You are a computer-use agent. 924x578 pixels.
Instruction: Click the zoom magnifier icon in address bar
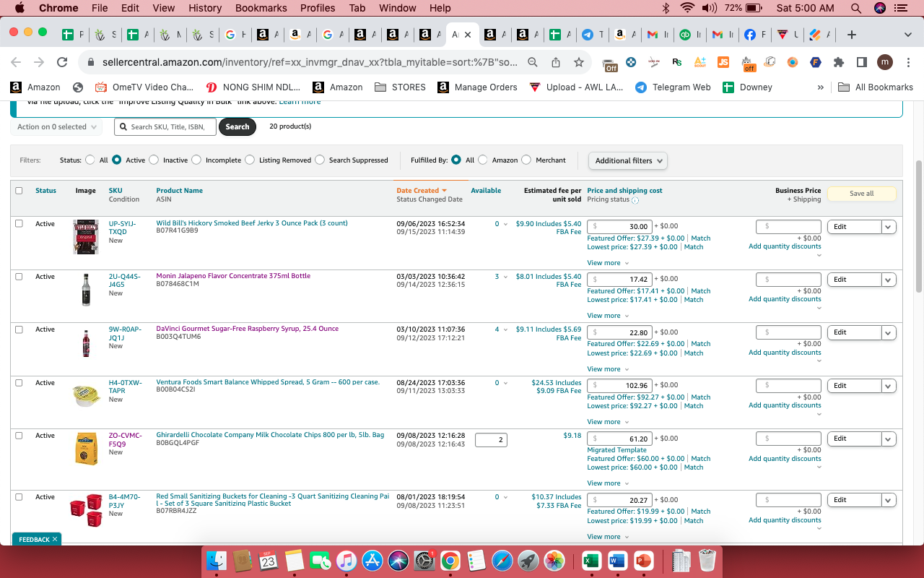[533, 62]
